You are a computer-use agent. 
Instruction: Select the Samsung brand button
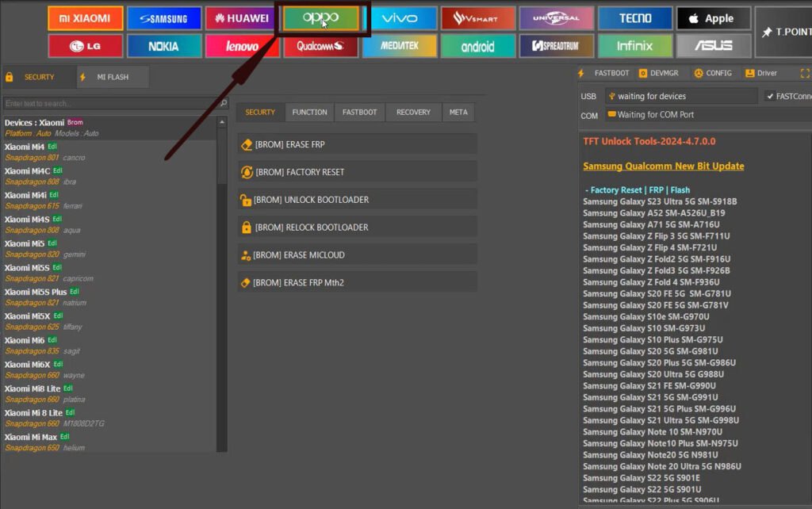pyautogui.click(x=164, y=19)
